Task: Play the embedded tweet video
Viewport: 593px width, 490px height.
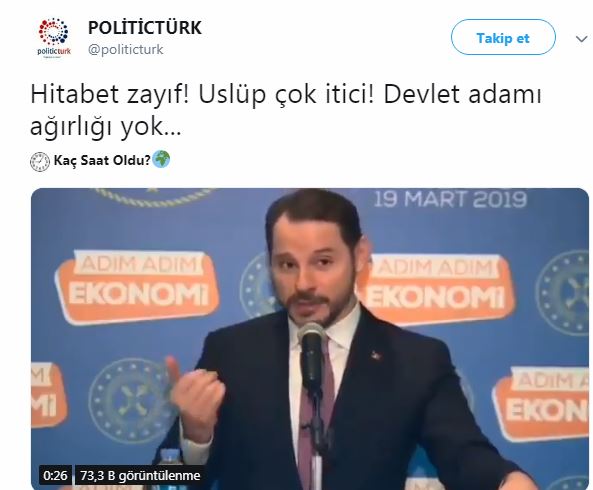Action: (x=310, y=339)
